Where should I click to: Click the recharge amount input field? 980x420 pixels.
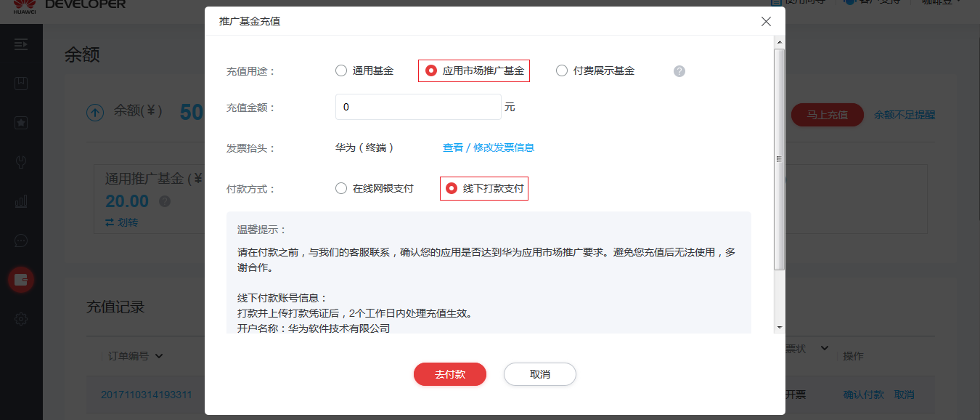click(x=418, y=106)
